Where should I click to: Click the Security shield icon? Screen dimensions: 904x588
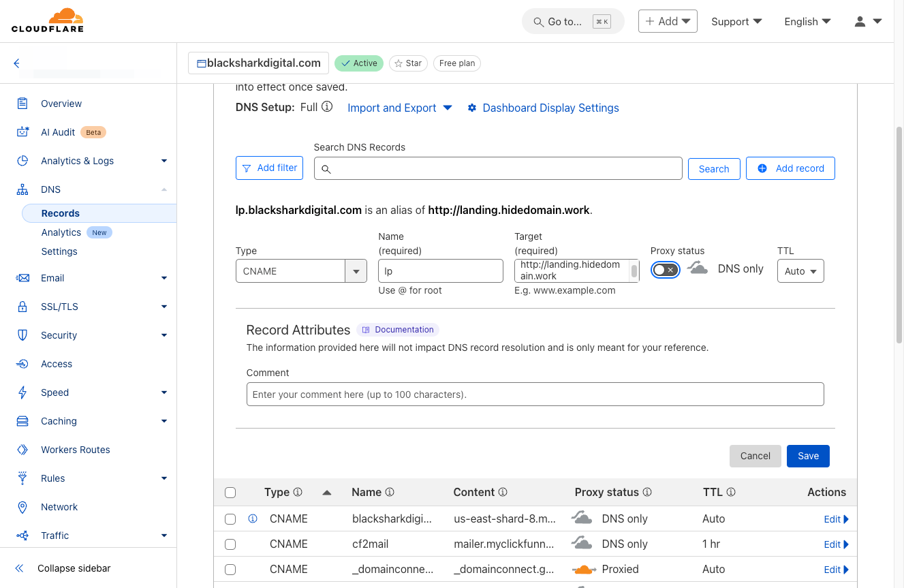[22, 335]
